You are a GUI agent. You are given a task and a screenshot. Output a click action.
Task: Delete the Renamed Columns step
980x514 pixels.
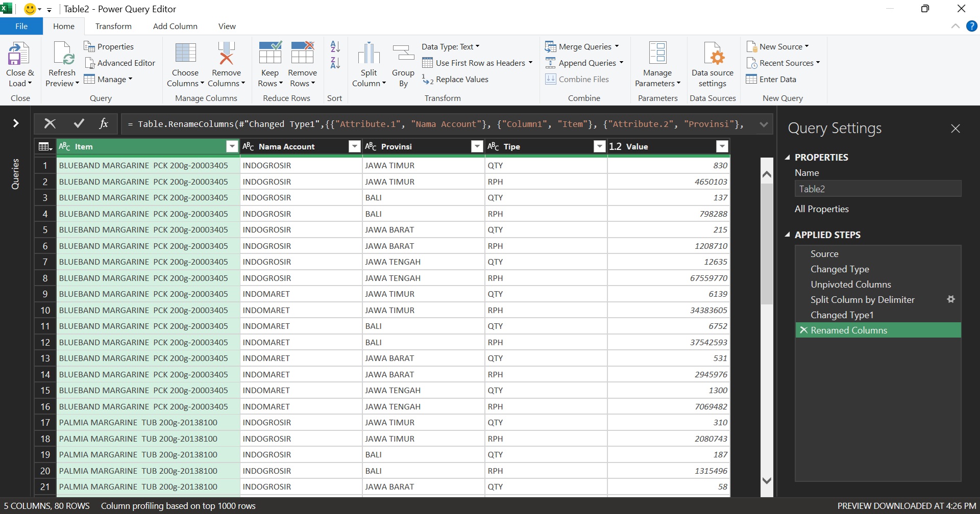point(803,330)
